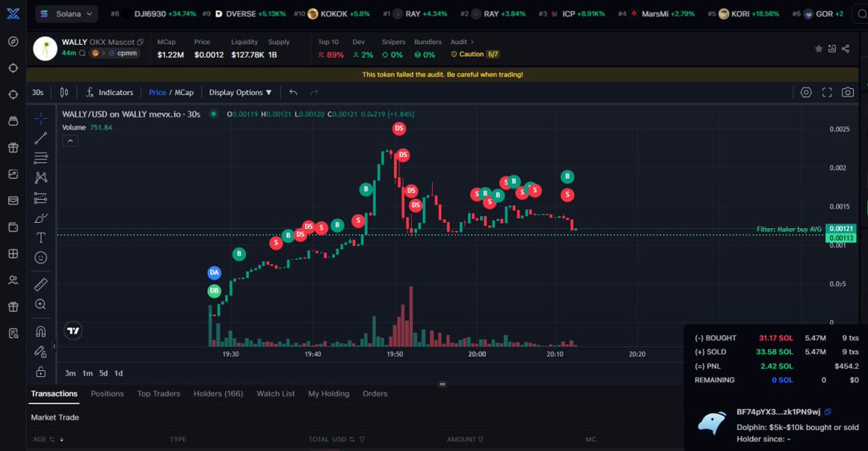868x451 pixels.
Task: Select the trend line drawing tool
Action: [41, 138]
